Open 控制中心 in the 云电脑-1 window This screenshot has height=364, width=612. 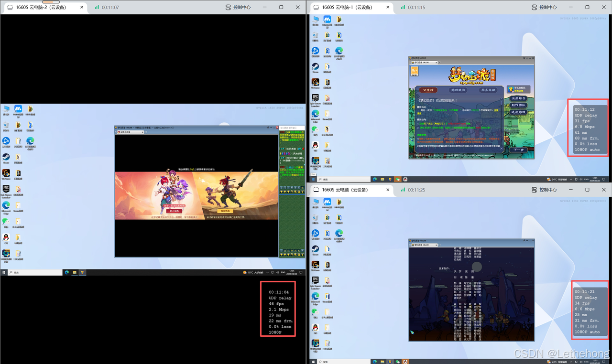[544, 7]
